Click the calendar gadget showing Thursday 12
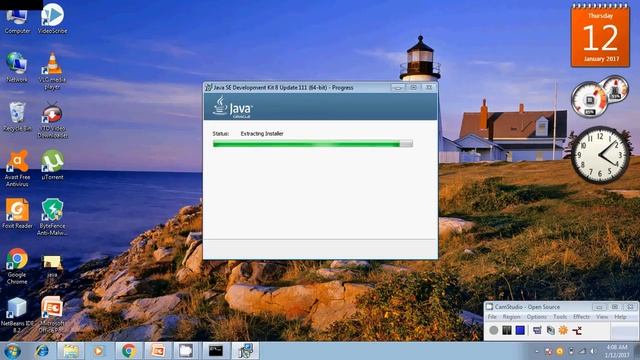The height and width of the screenshot is (360, 640). [x=600, y=35]
